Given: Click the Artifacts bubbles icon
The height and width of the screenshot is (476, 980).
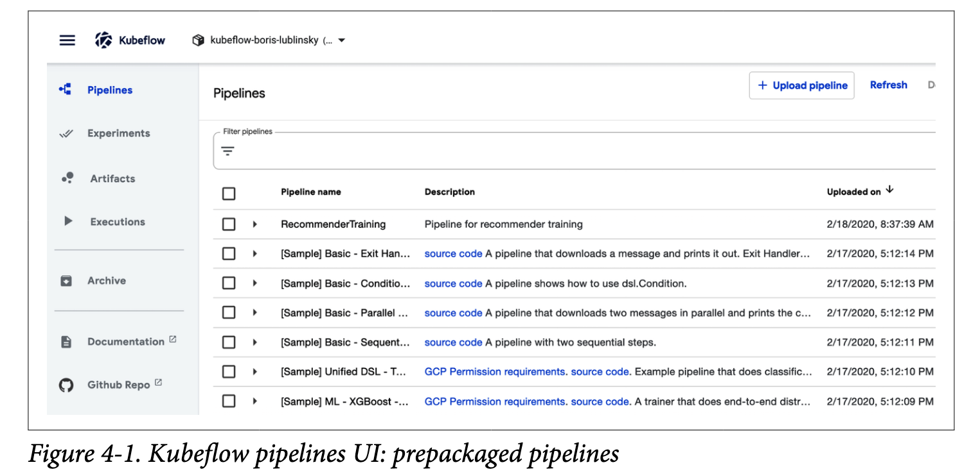Looking at the screenshot, I should coord(67,178).
